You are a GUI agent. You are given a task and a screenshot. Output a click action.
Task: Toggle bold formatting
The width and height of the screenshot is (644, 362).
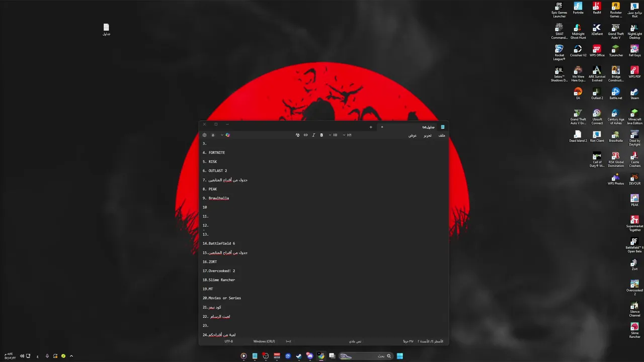tap(321, 135)
